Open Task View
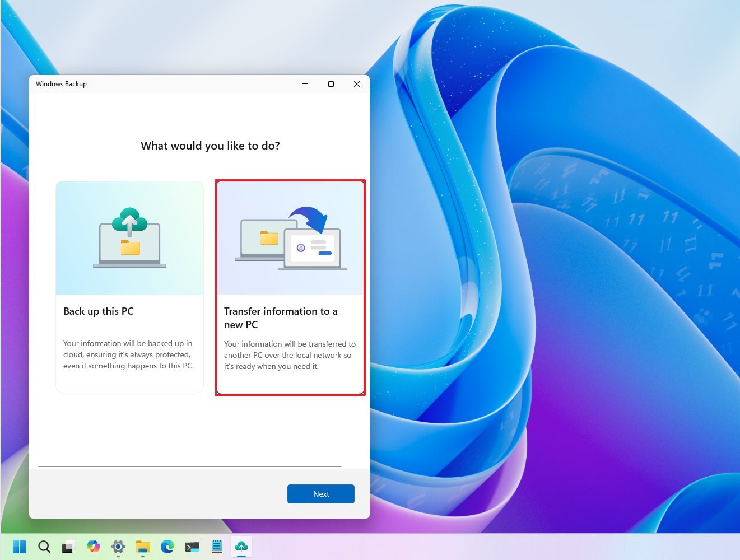Screen dimensions: 740x560 [x=68, y=547]
